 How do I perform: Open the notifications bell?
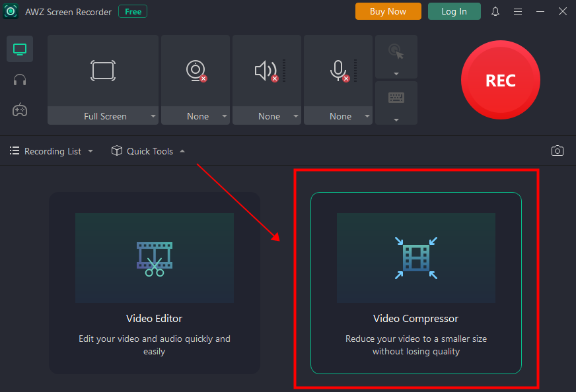[x=495, y=11]
